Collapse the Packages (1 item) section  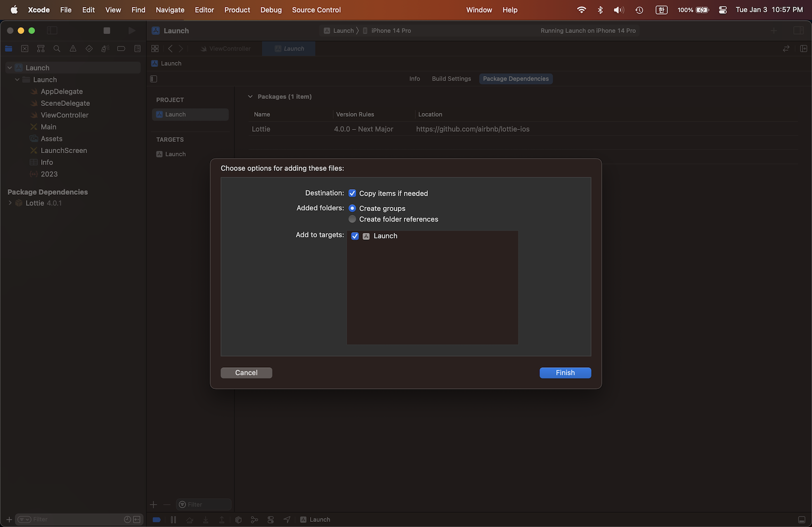click(x=250, y=96)
